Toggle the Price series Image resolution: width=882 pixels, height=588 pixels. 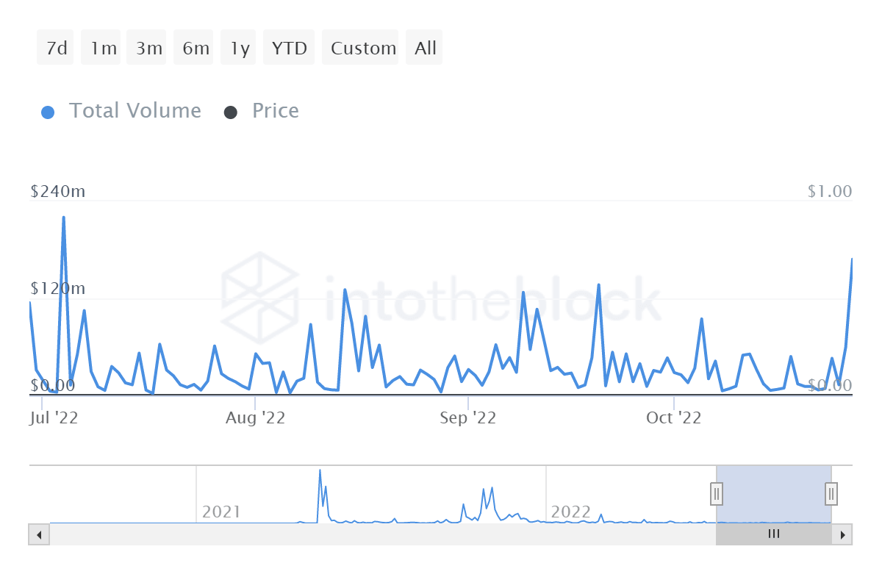tap(275, 111)
